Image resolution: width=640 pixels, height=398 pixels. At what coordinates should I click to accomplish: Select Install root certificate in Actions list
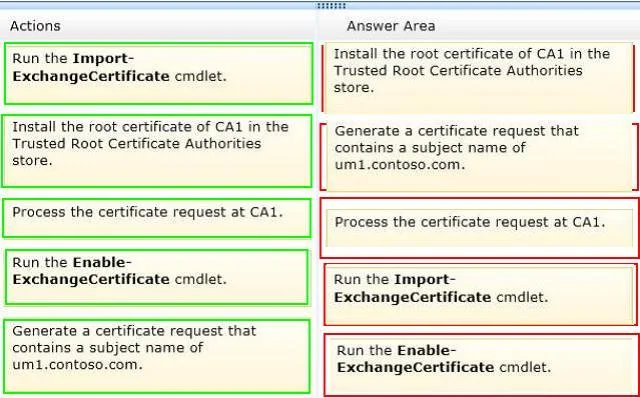pos(157,151)
